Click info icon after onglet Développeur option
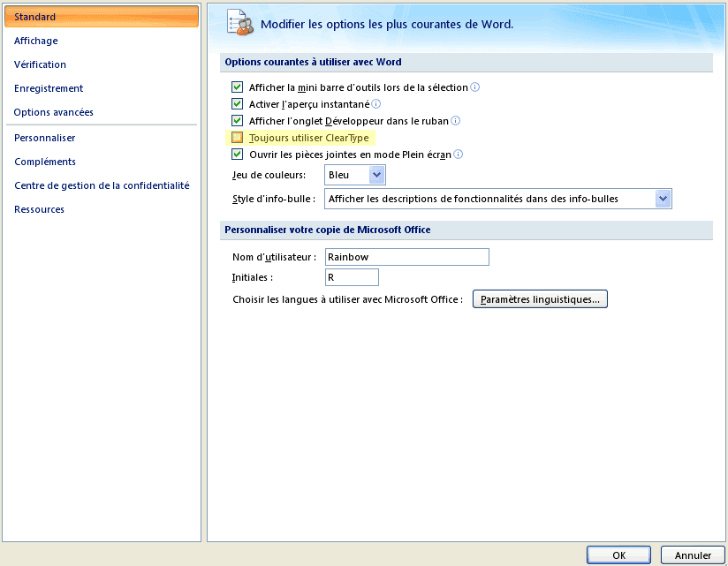Viewport: 728px width, 566px height. pos(456,121)
